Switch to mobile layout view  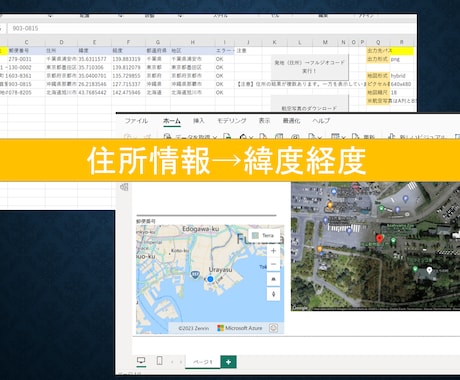[x=159, y=361]
